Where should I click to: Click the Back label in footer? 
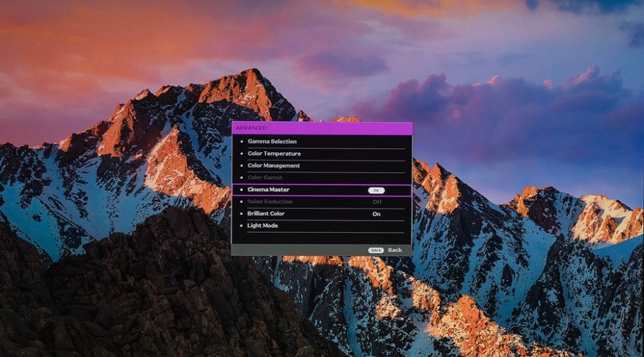395,250
